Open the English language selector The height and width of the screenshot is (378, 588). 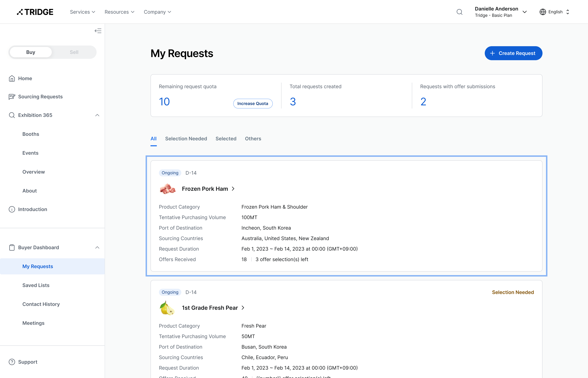pyautogui.click(x=554, y=12)
